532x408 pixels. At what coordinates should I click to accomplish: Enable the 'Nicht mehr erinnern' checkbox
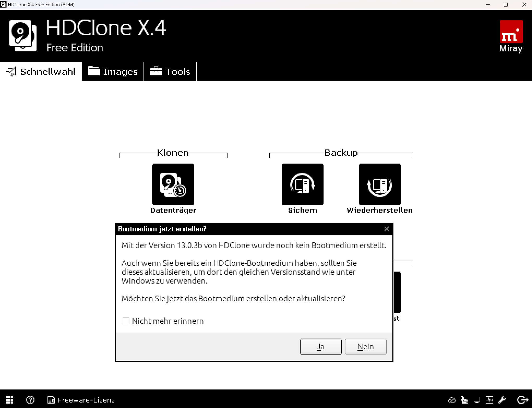click(126, 321)
